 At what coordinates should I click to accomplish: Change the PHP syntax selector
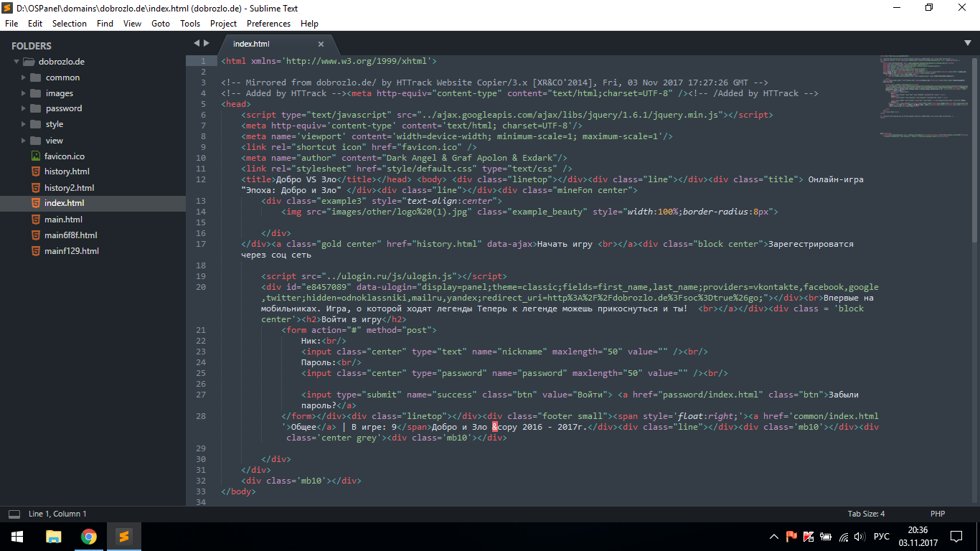(x=938, y=514)
